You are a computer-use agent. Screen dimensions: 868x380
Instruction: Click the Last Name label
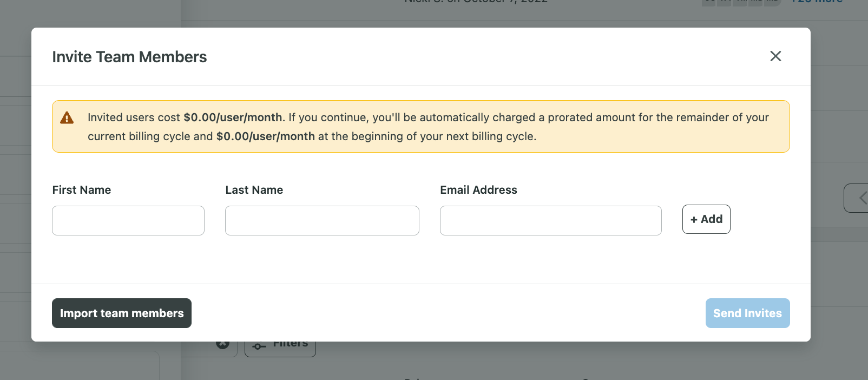(254, 190)
